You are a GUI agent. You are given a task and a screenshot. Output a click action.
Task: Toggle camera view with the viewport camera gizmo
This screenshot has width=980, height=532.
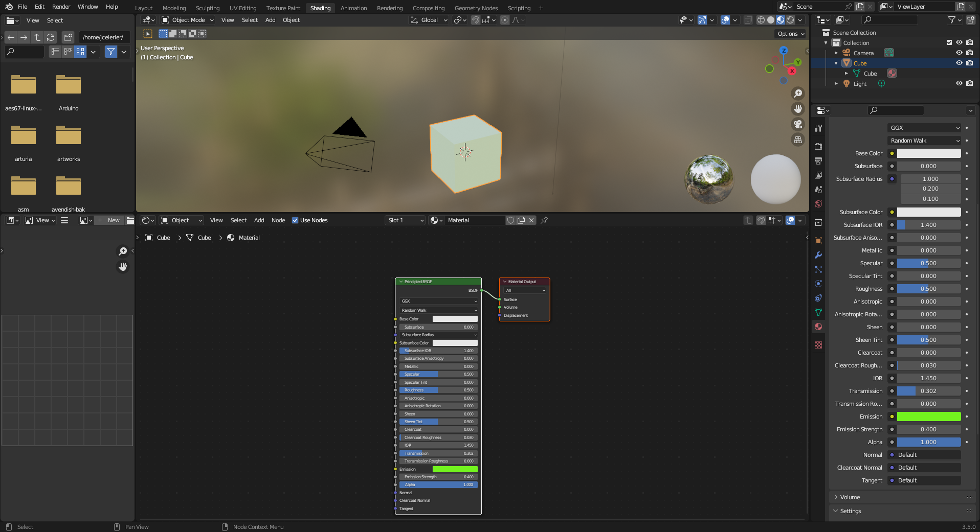click(x=797, y=124)
